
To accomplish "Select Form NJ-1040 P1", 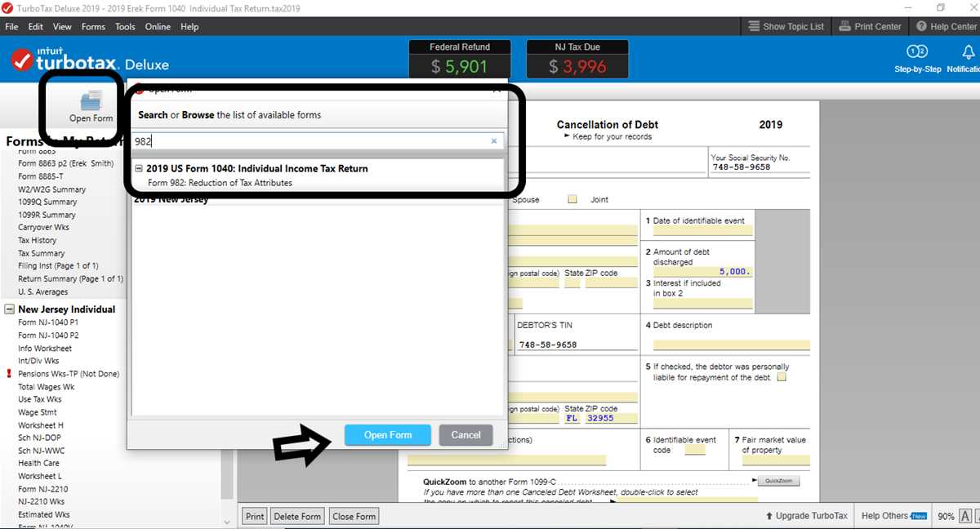I will (48, 322).
